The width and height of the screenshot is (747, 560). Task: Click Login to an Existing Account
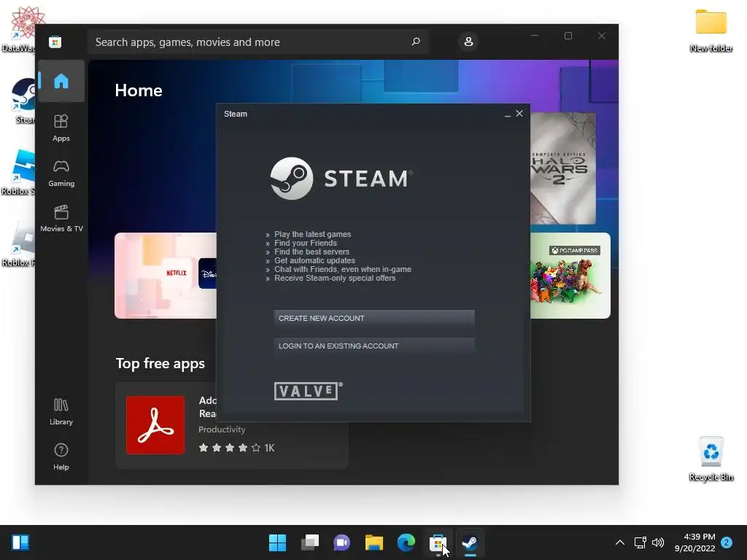pos(374,346)
